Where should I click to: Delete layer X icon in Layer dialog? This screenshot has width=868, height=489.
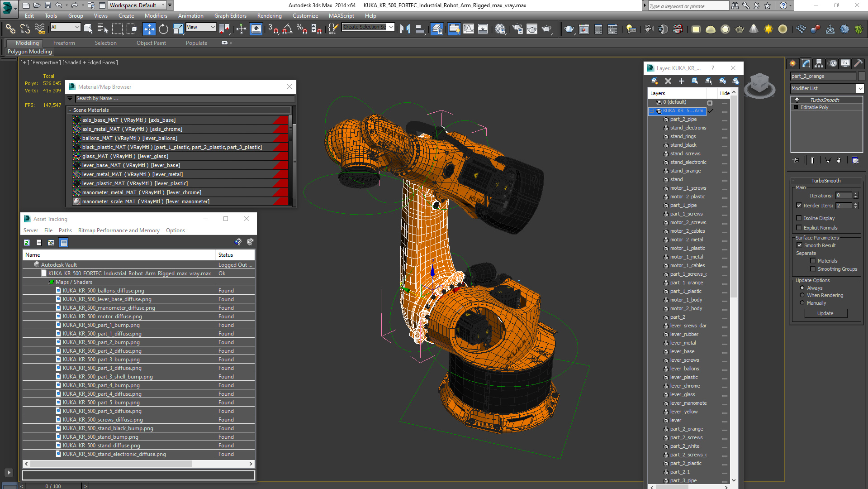click(x=668, y=81)
